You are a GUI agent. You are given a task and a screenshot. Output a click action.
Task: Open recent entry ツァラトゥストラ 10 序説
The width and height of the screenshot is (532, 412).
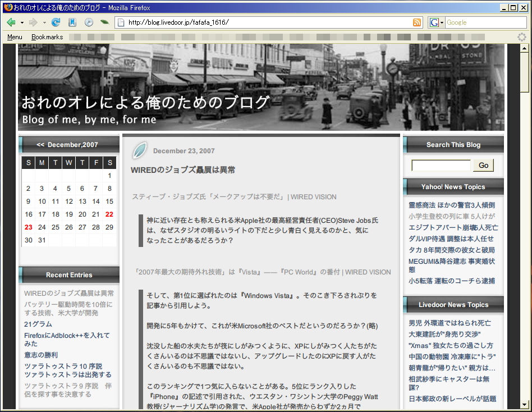click(x=68, y=370)
